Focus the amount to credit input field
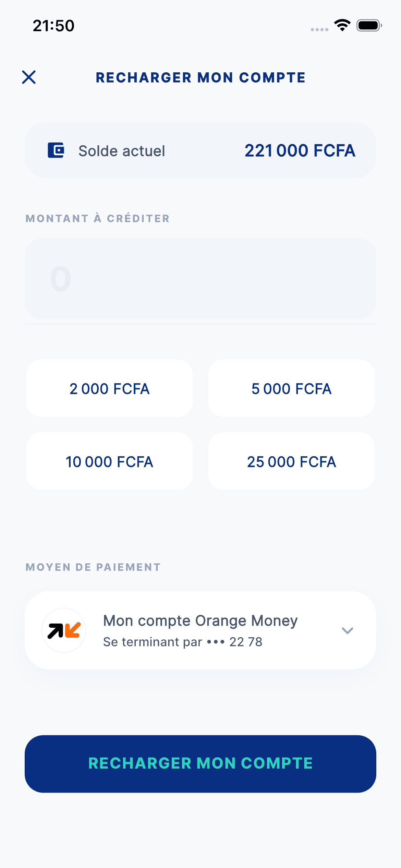 pyautogui.click(x=200, y=279)
